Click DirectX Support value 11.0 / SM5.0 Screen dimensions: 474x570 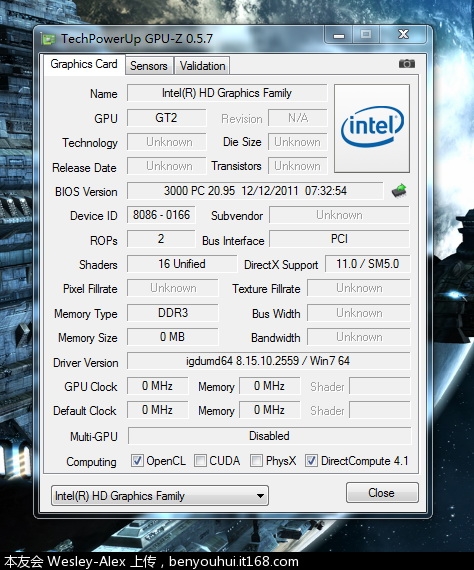click(367, 264)
